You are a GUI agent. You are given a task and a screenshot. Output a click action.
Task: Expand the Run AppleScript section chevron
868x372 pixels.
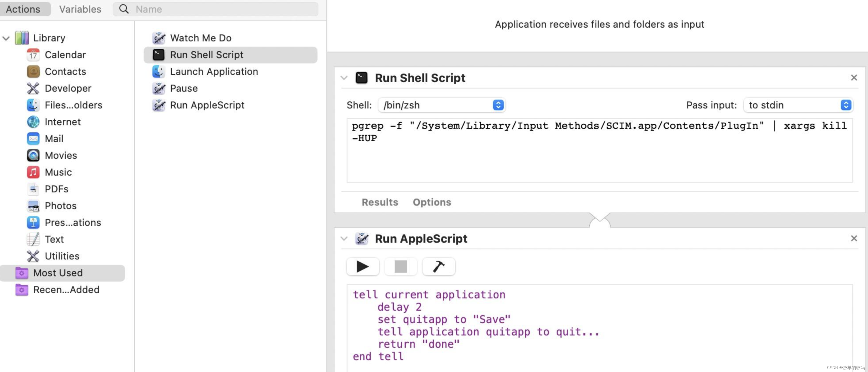(344, 238)
